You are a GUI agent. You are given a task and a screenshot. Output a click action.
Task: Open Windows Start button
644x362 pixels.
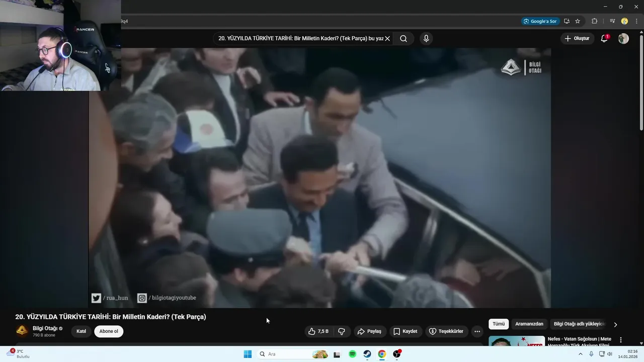click(248, 354)
